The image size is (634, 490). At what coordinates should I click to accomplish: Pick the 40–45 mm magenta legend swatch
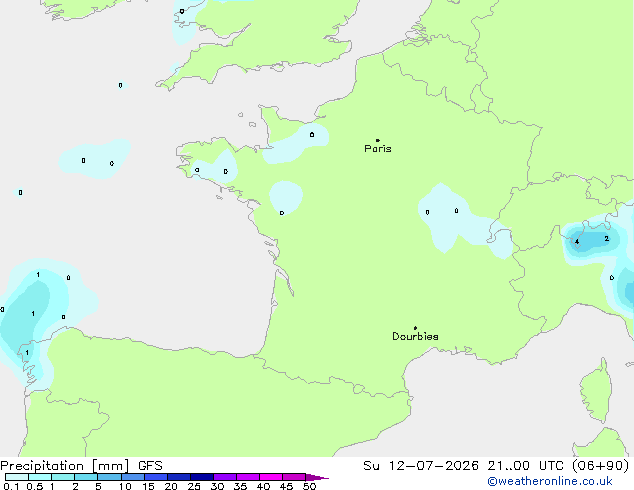[271, 477]
